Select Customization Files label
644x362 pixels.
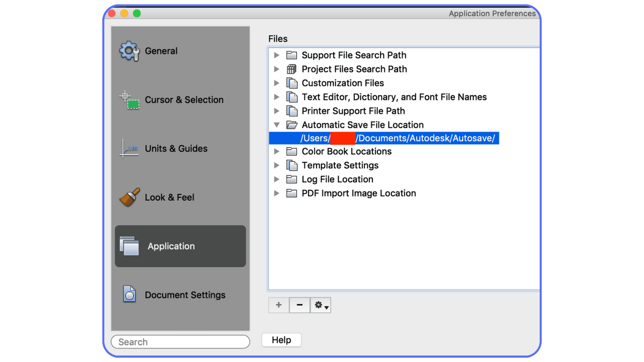[343, 83]
